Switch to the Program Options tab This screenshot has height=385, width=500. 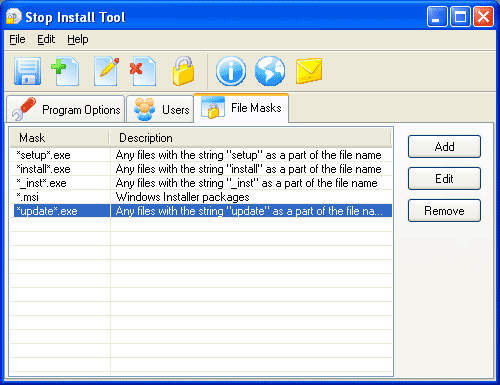pos(66,109)
